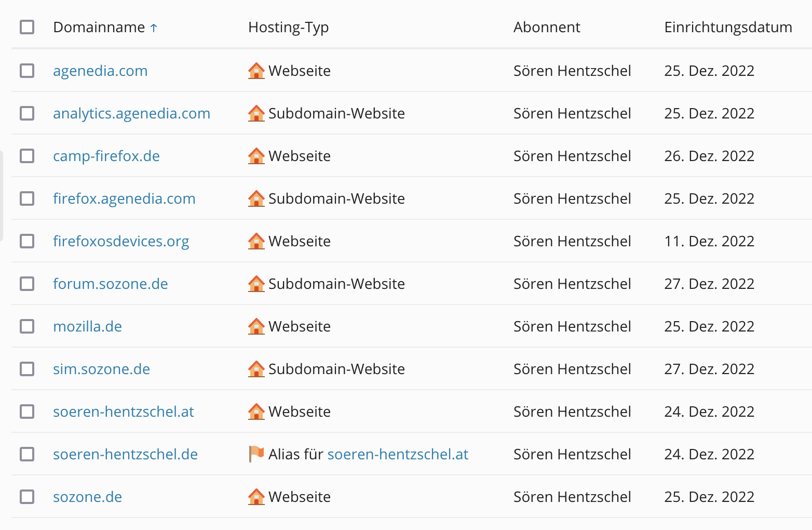Image resolution: width=812 pixels, height=530 pixels.
Task: Tick the checkbox for soeren-hentzschel.at
Action: pyautogui.click(x=27, y=412)
